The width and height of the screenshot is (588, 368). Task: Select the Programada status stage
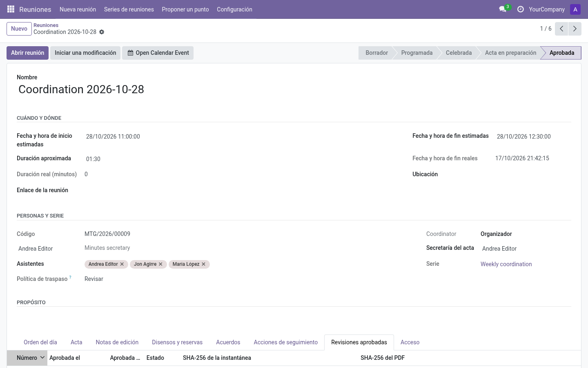coord(416,53)
